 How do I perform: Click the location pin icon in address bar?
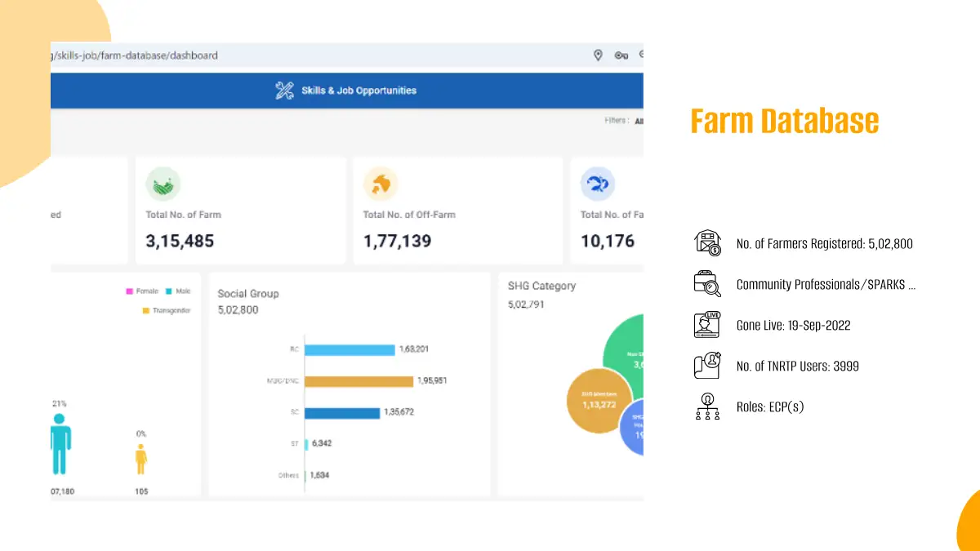point(598,56)
